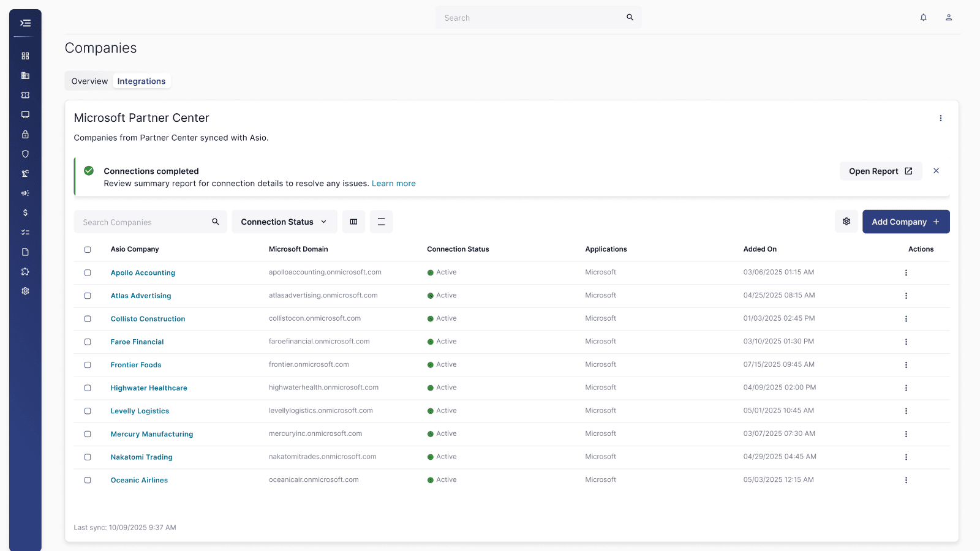Check the Collisto Construction row checkbox
980x551 pixels.
(x=88, y=319)
